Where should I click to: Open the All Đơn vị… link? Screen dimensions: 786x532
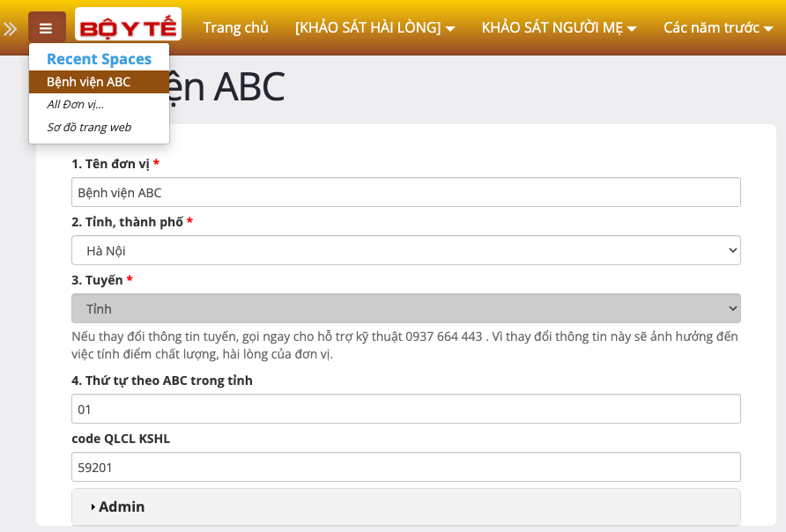pos(76,104)
